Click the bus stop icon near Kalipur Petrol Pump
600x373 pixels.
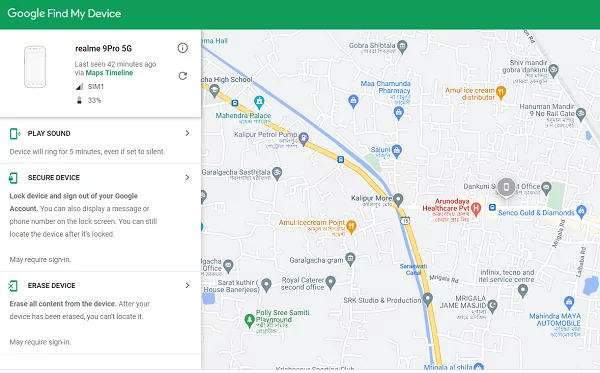(x=340, y=160)
